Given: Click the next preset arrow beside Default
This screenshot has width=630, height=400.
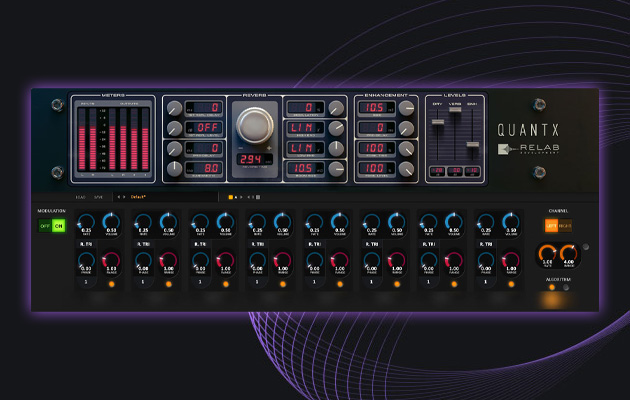Looking at the screenshot, I should 124,197.
